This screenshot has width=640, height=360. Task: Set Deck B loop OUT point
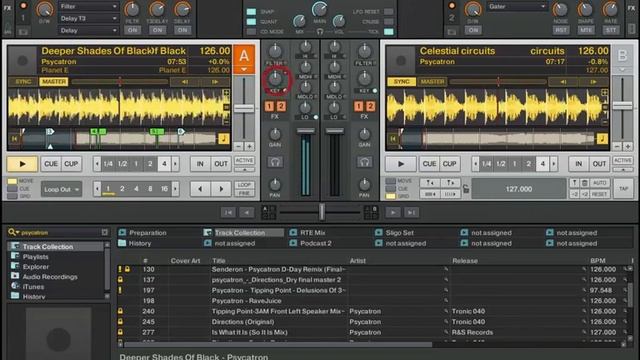pyautogui.click(x=600, y=164)
